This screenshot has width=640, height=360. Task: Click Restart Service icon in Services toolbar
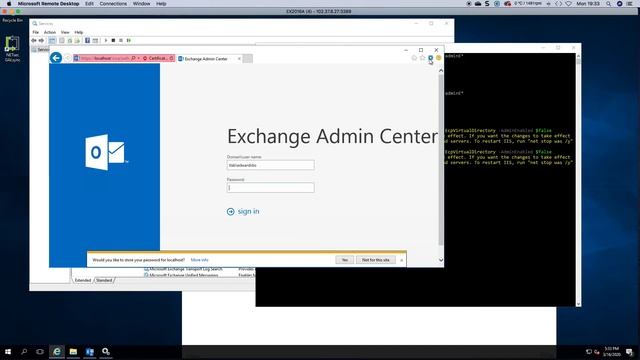(129, 40)
